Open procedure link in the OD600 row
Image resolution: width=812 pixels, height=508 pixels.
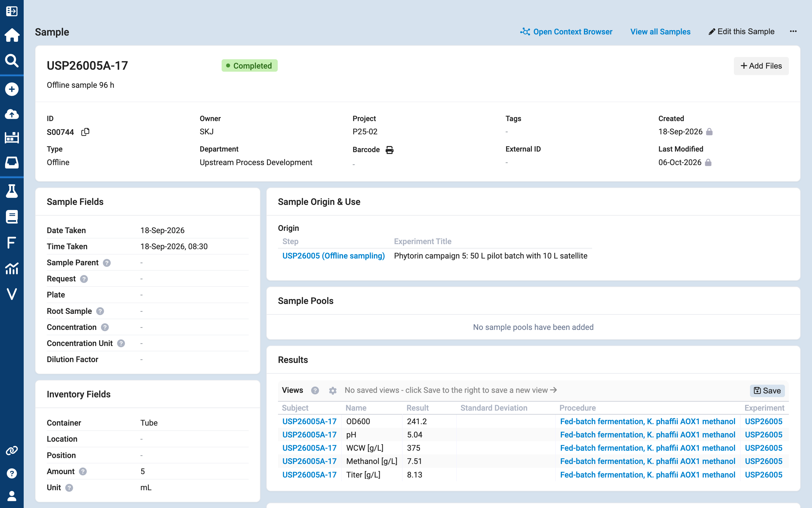point(648,421)
